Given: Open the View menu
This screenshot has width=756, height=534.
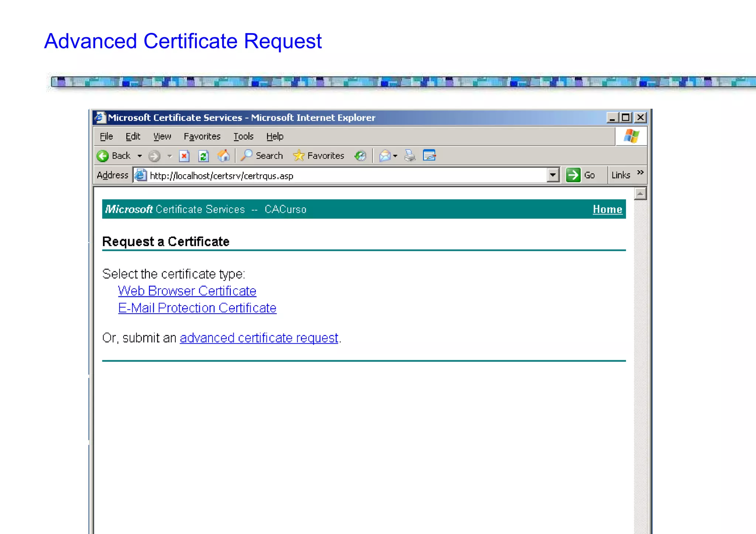Looking at the screenshot, I should pos(162,137).
